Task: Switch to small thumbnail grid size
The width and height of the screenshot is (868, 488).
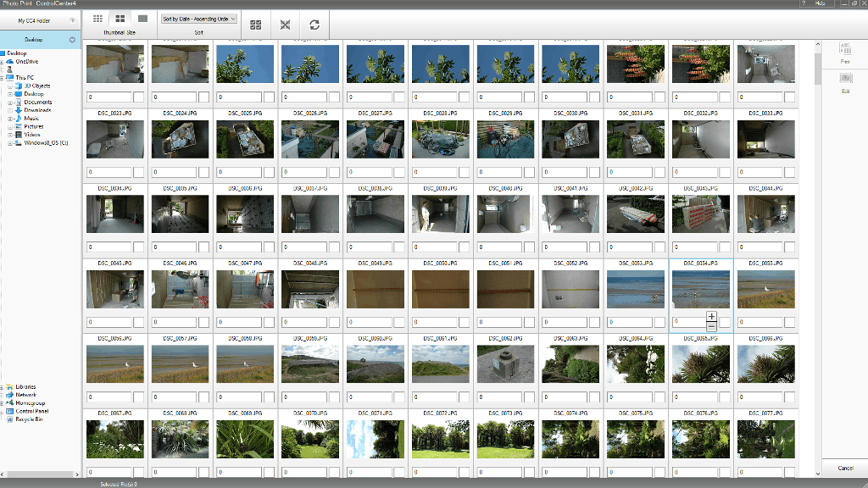Action: [98, 19]
